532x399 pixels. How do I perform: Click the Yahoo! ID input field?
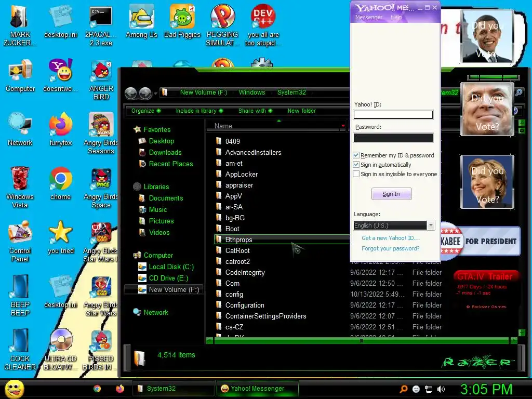393,115
